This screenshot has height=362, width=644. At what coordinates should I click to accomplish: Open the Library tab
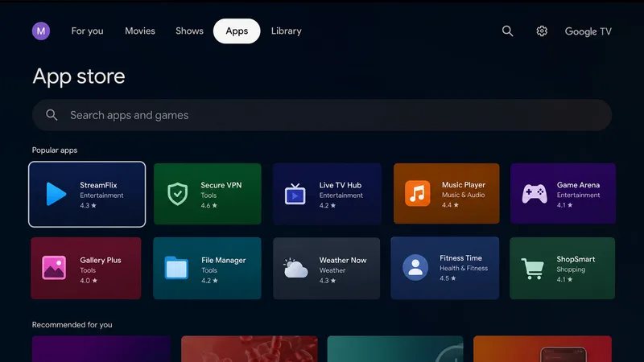click(x=287, y=31)
